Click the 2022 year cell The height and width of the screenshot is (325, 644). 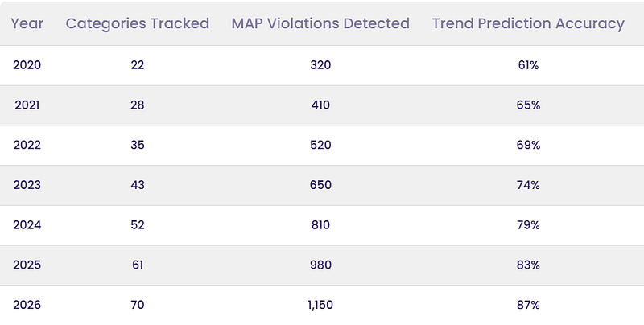tap(27, 145)
